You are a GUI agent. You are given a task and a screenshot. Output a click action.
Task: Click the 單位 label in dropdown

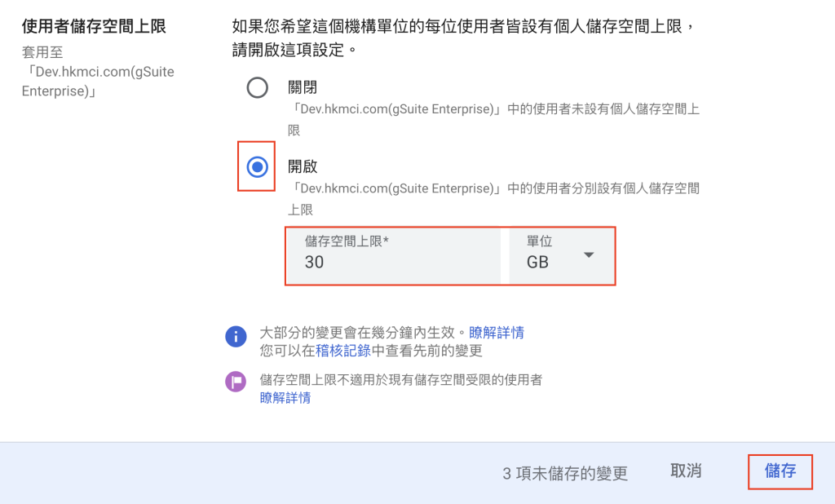(540, 241)
